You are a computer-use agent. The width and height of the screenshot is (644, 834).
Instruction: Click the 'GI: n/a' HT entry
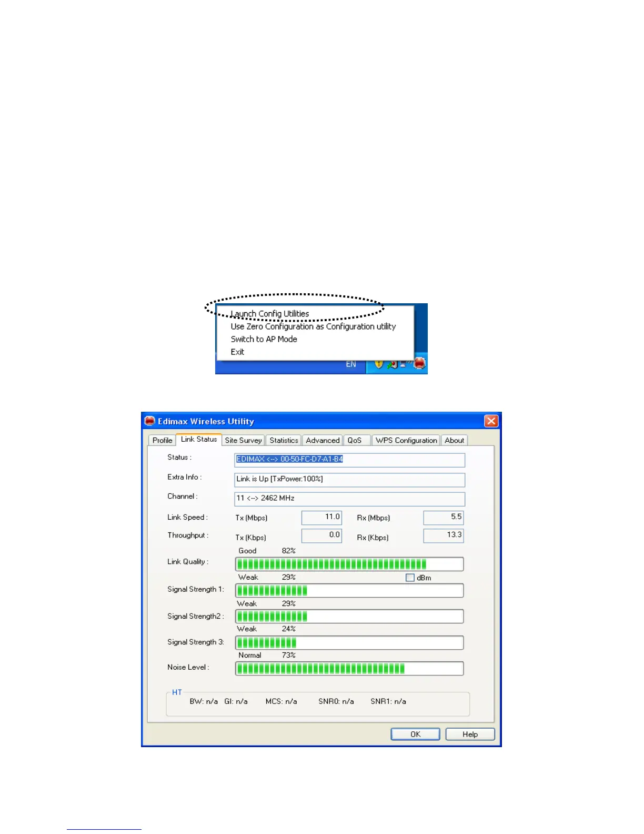(x=236, y=701)
